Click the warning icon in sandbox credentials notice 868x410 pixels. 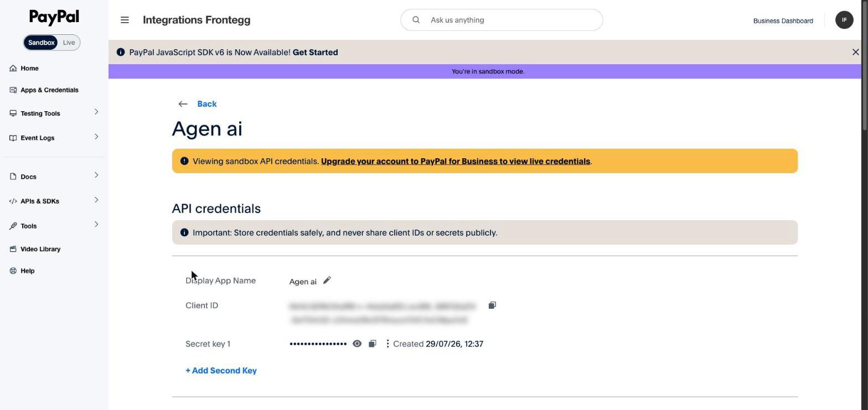[184, 161]
